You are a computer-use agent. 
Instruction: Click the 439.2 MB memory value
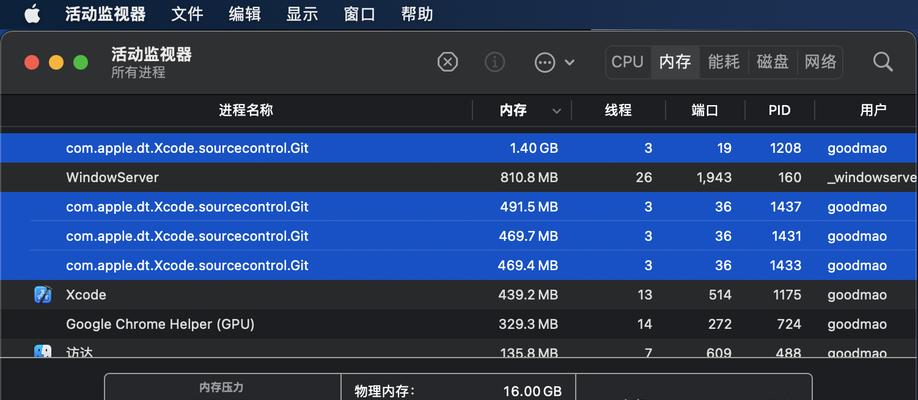[528, 295]
